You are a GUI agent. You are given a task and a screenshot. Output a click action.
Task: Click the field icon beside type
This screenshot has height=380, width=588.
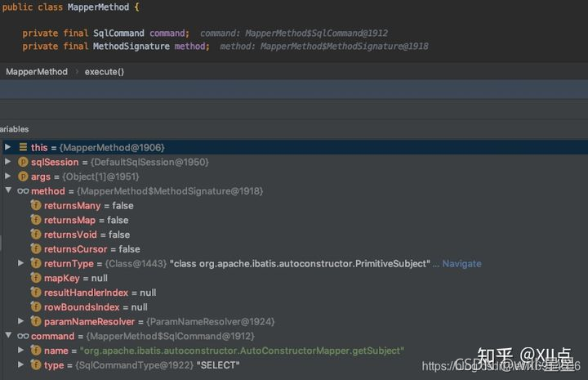click(x=36, y=364)
